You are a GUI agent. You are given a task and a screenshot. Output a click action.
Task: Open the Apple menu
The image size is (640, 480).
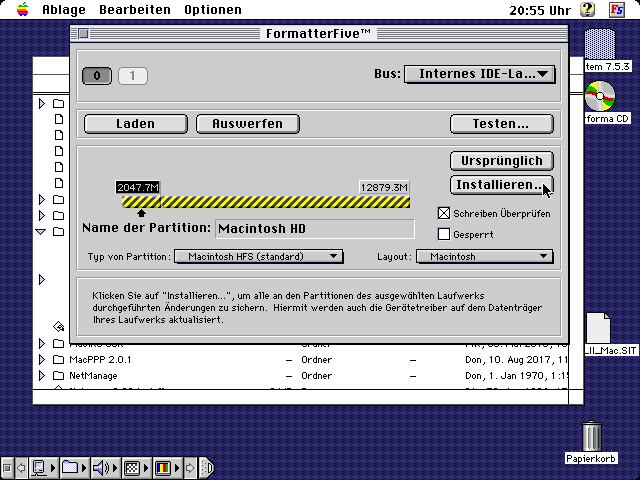click(22, 10)
